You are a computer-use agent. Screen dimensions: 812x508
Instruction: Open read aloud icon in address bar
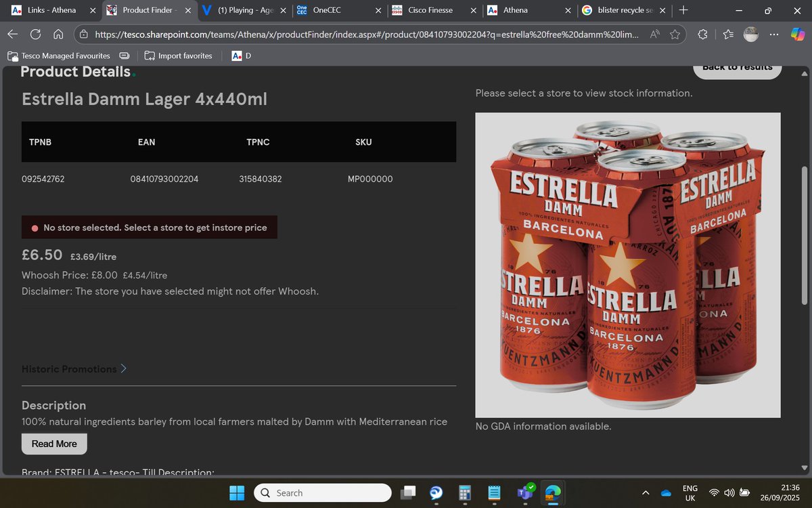(x=654, y=35)
